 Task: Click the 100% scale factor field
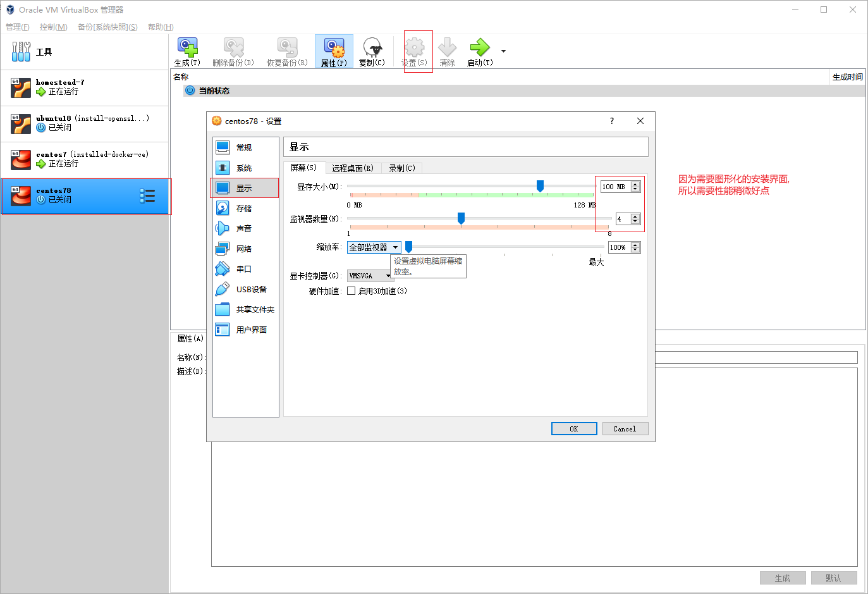pos(620,247)
